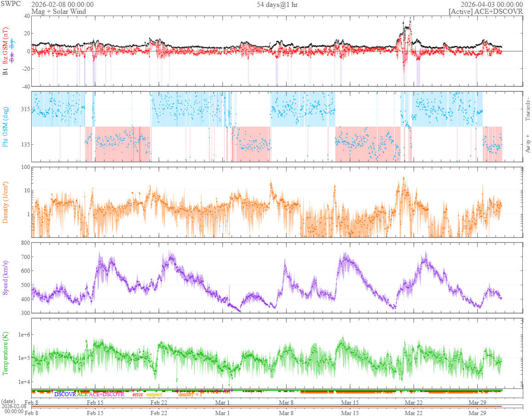
Task: Click the 135 tick on the Phi axis
Action: [x=25, y=145]
